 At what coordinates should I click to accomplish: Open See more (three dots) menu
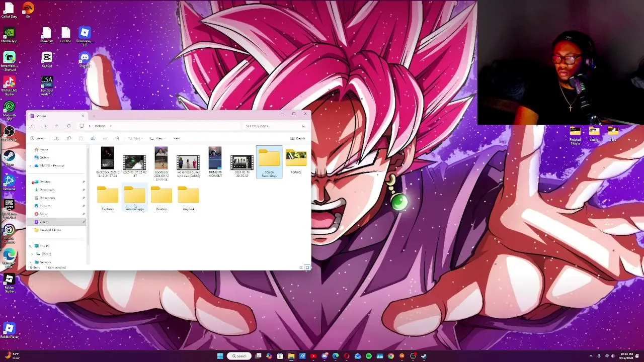pyautogui.click(x=176, y=138)
